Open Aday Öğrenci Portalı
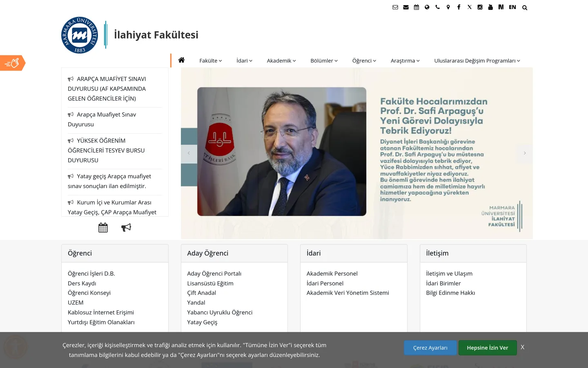Screen dimensions: 588x368 (x=214, y=274)
